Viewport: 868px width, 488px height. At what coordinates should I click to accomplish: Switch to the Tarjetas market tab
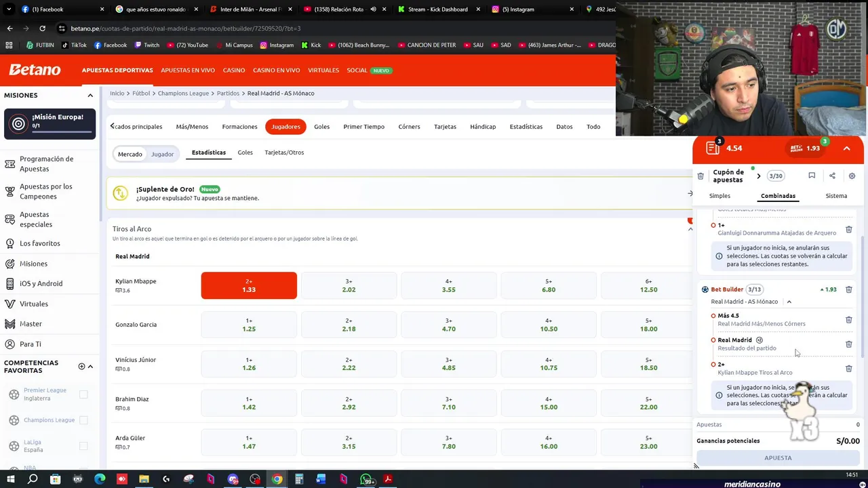coord(445,127)
